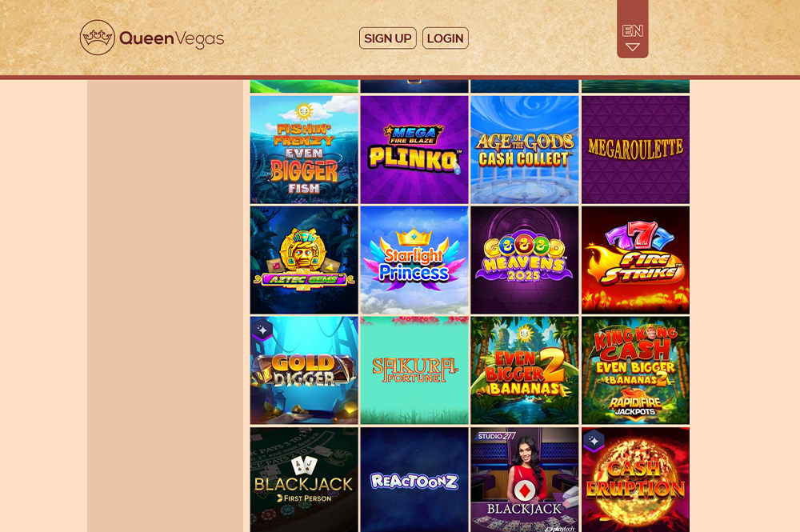Click the LOGIN button
The image size is (800, 532).
point(446,38)
